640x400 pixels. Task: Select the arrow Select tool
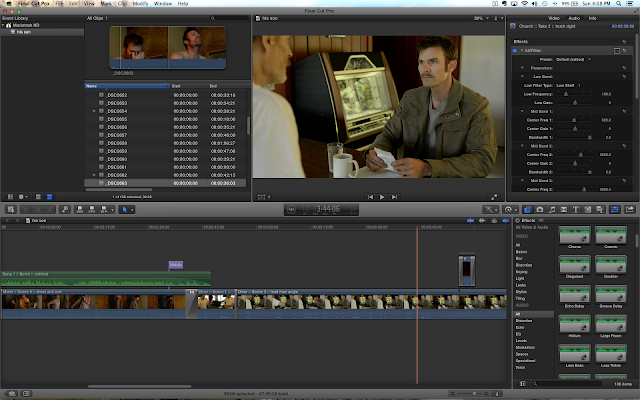coord(124,209)
